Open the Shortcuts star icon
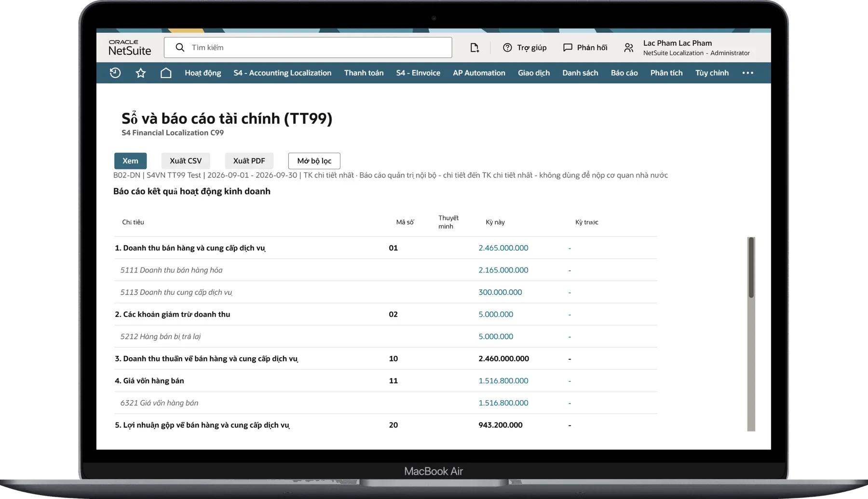The height and width of the screenshot is (499, 868). point(141,73)
